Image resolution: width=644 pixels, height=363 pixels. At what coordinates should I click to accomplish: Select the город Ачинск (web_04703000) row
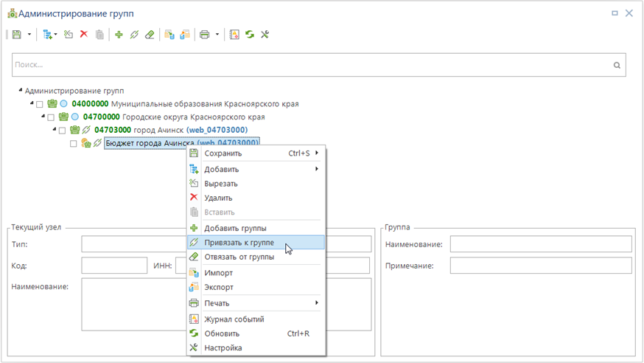pos(171,131)
